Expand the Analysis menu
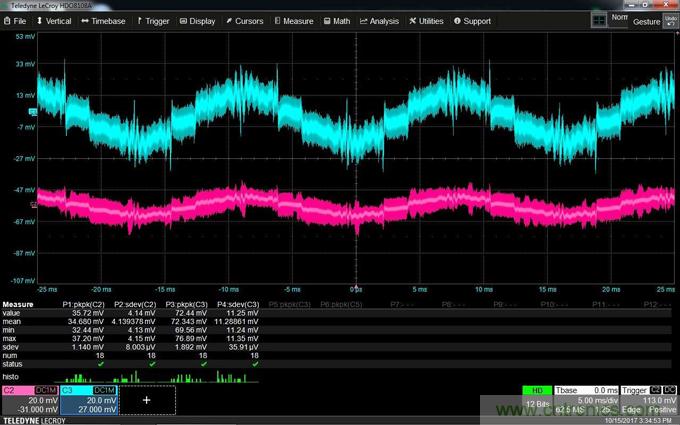This screenshot has width=680, height=425. (x=381, y=20)
